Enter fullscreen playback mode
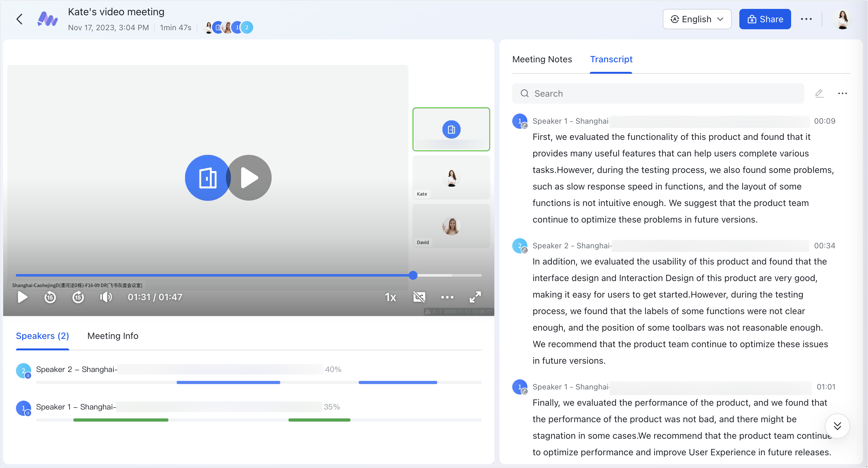 475,297
